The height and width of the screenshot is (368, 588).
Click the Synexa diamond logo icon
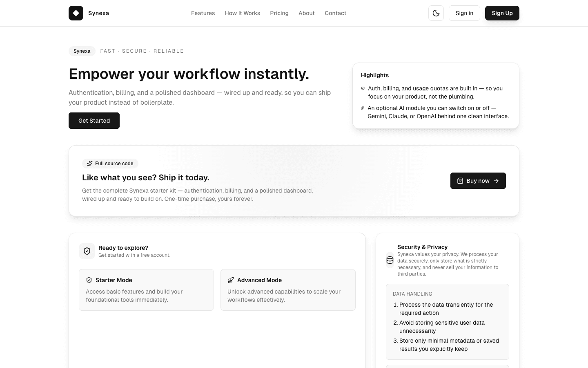[76, 13]
